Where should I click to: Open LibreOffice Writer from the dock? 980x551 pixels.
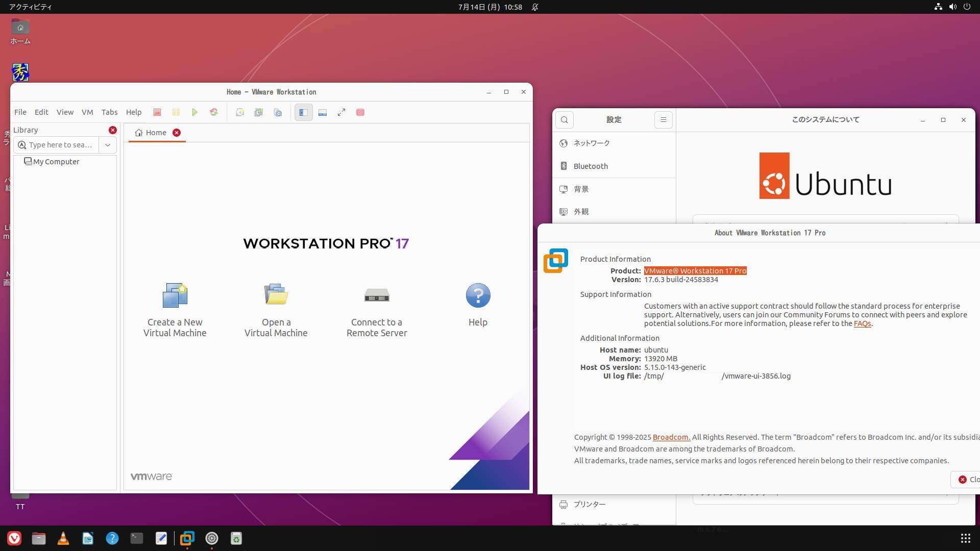point(88,538)
